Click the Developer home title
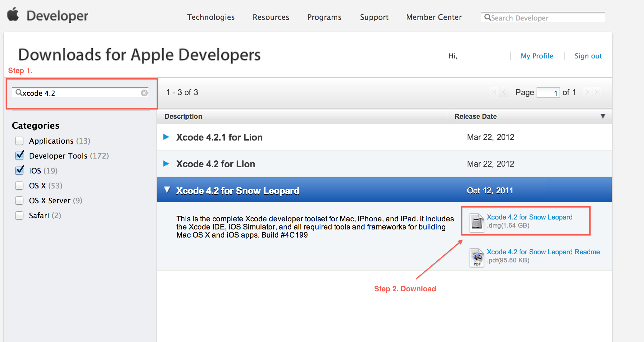The image size is (644, 342). click(x=57, y=16)
